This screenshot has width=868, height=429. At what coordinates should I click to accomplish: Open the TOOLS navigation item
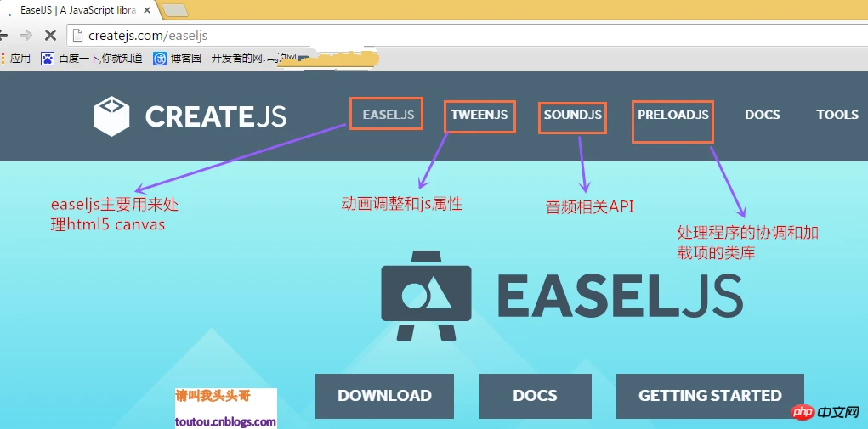pyautogui.click(x=837, y=115)
